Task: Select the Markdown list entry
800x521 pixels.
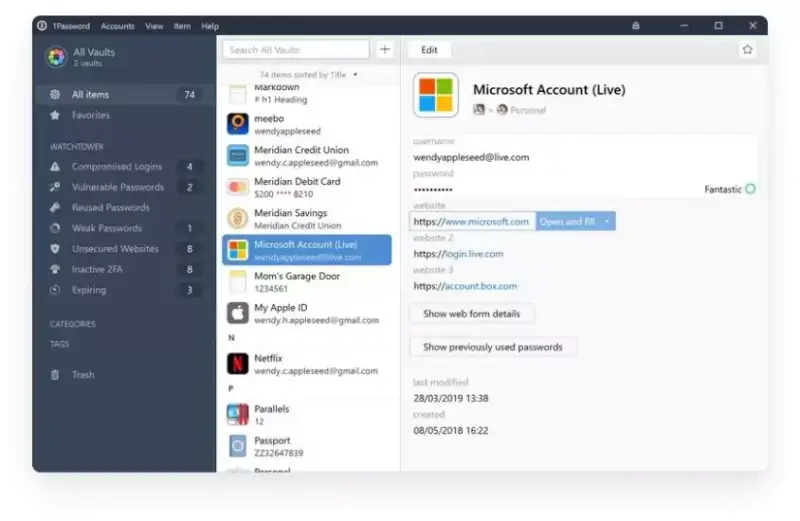Action: click(x=307, y=95)
